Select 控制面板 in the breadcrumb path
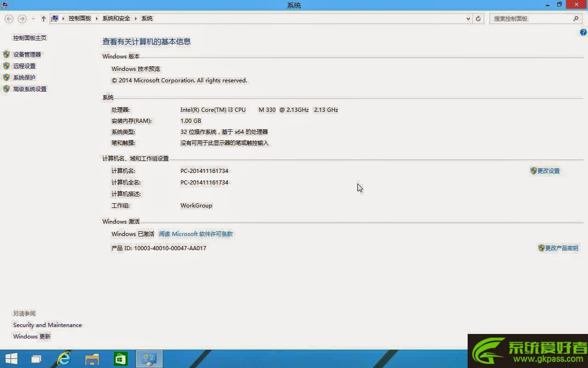The image size is (588, 368). tap(80, 18)
